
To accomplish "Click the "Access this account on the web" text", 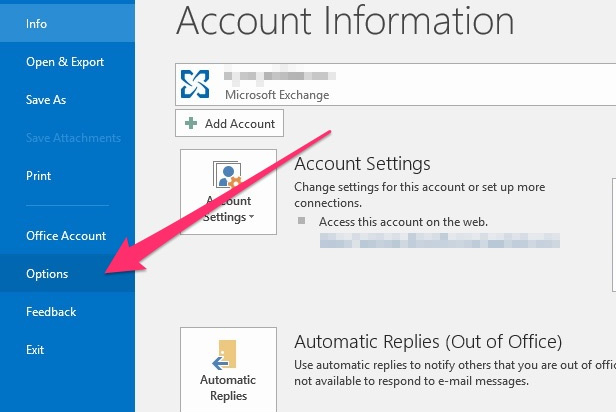I will click(404, 222).
